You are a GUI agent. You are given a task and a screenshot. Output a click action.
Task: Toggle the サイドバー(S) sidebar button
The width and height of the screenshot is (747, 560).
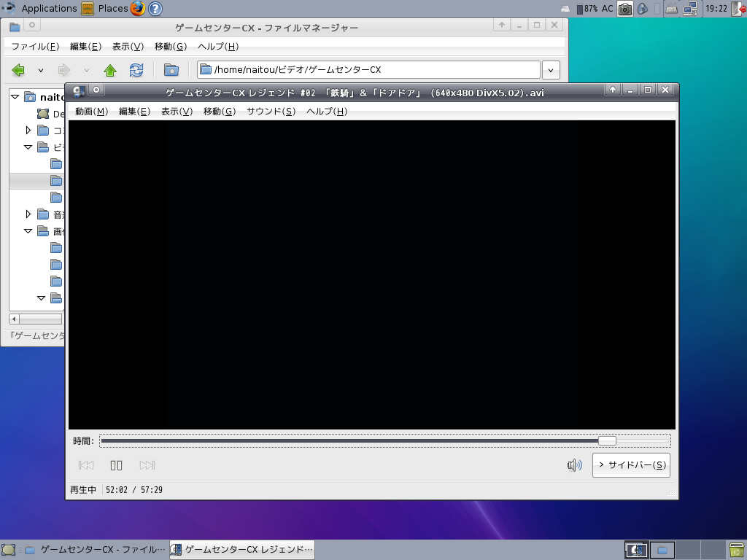pos(631,464)
